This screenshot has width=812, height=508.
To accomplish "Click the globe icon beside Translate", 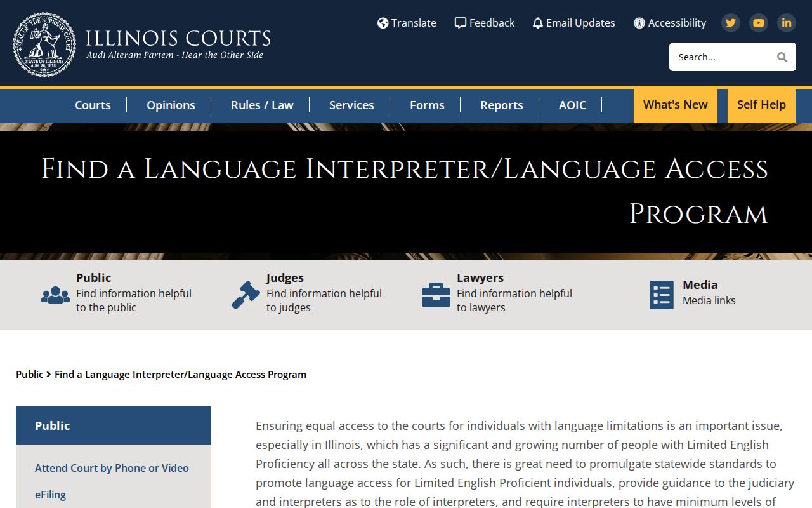I will [383, 23].
